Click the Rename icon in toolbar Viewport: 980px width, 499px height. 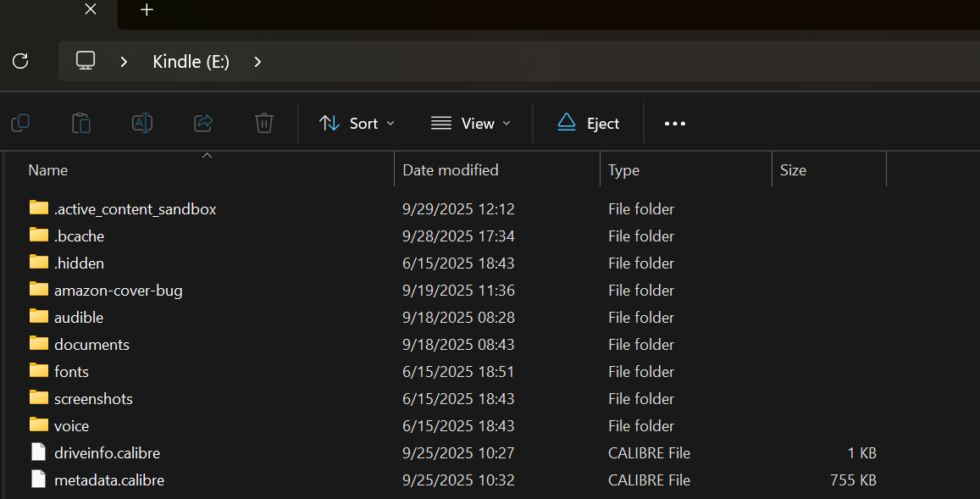pos(141,124)
